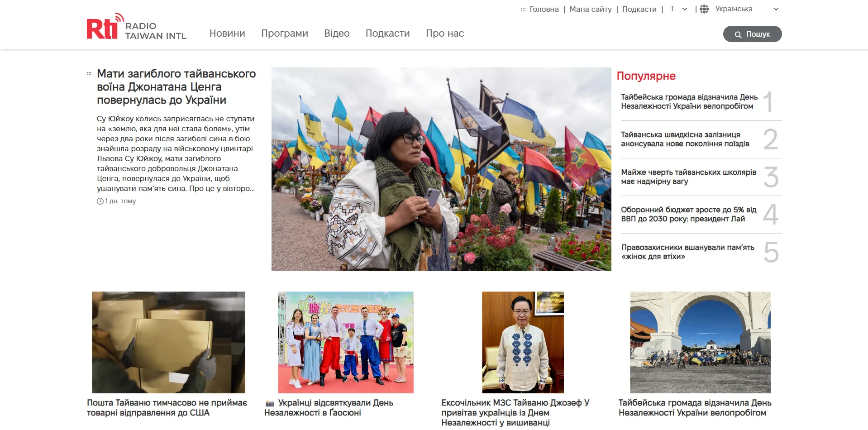Click the T font size icon
This screenshot has height=430, width=868.
click(x=672, y=9)
